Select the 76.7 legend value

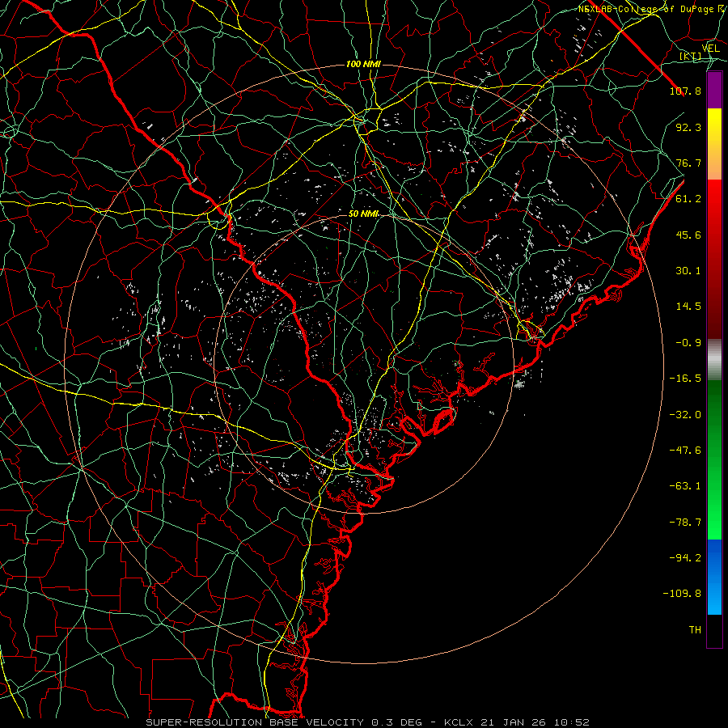click(688, 163)
